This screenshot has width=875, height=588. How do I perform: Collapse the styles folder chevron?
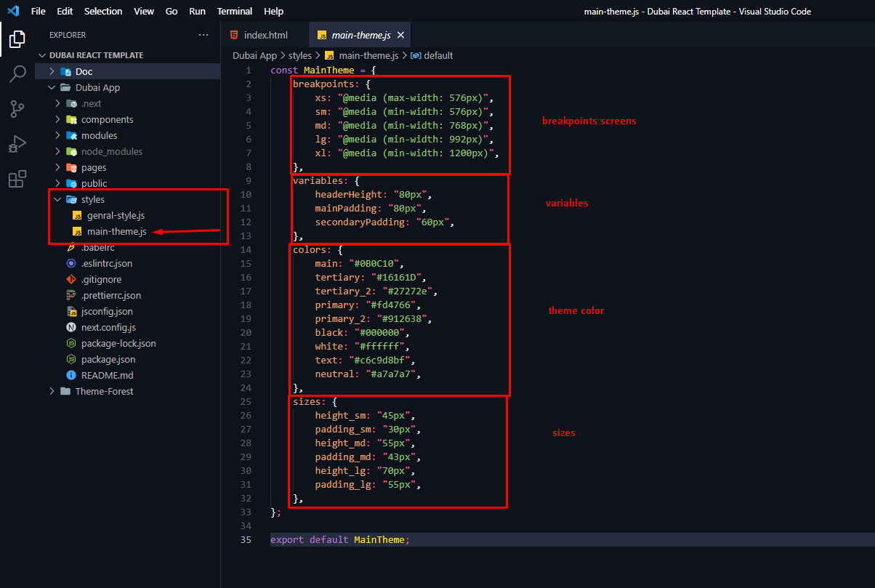pos(57,199)
